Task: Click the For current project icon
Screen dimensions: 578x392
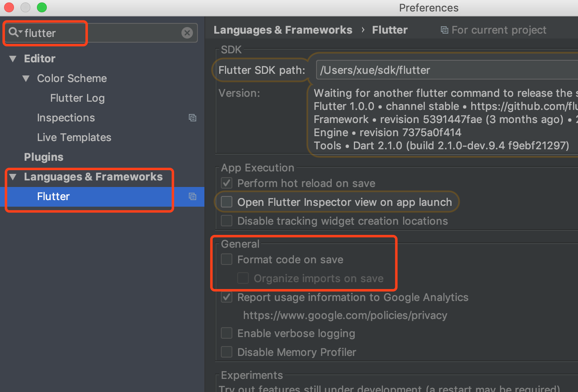Action: pyautogui.click(x=444, y=30)
